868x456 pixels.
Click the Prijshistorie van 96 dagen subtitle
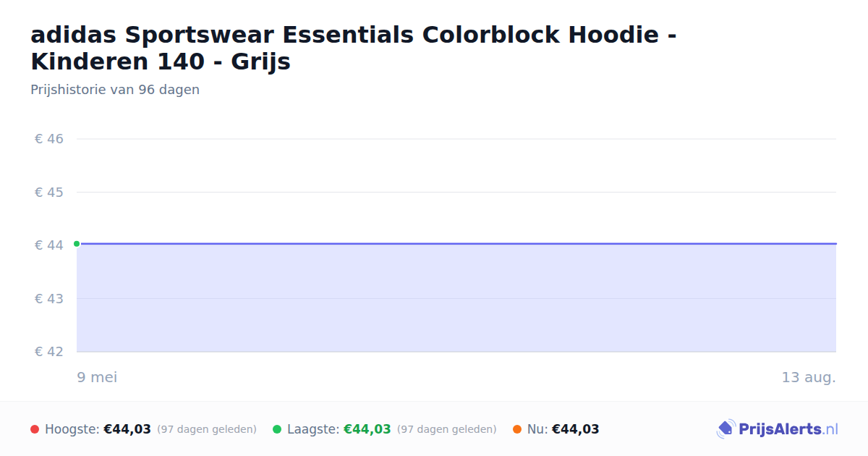coord(115,90)
